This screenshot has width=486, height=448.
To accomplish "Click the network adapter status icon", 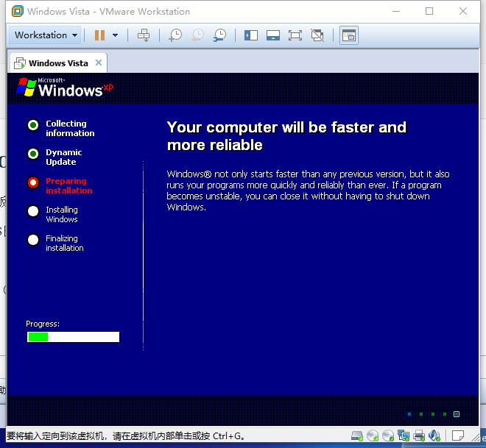I will point(404,436).
